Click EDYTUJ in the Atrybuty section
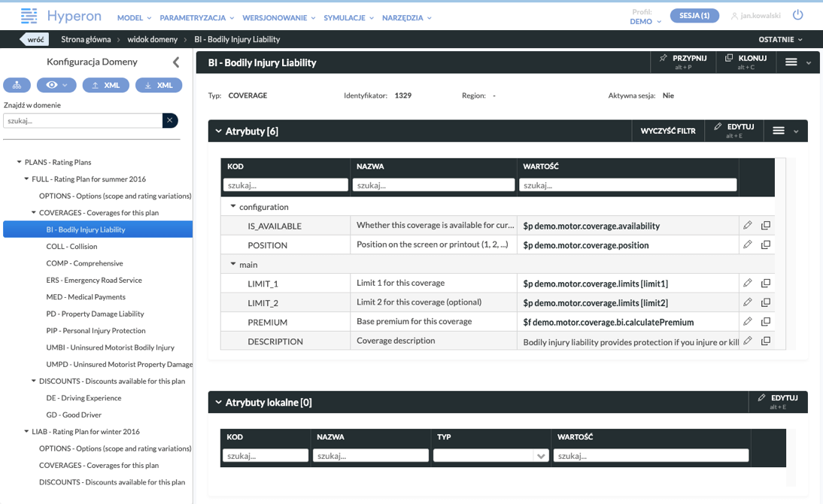Screen dimensions: 823x504 [x=733, y=131]
